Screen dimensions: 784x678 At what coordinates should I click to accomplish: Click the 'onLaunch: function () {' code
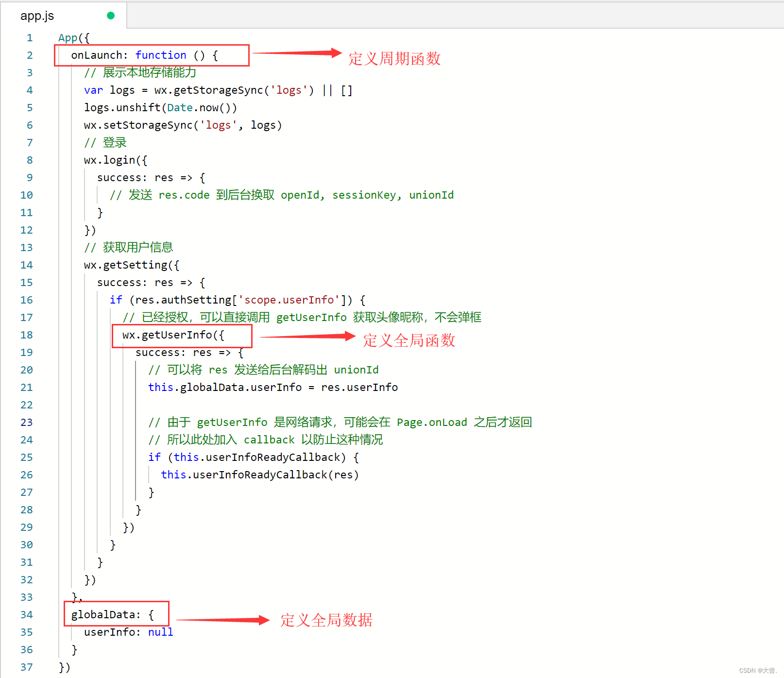tap(144, 55)
